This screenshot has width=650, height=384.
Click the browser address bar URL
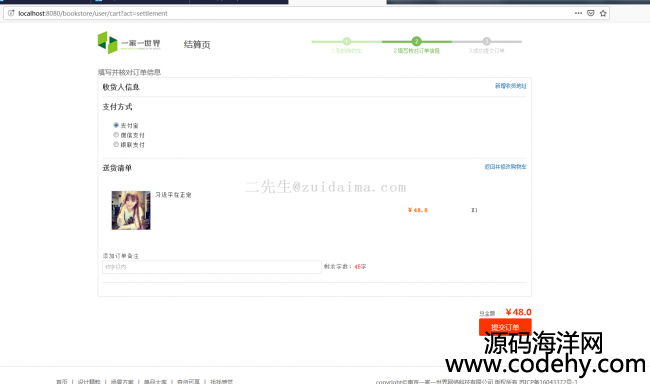coord(93,13)
